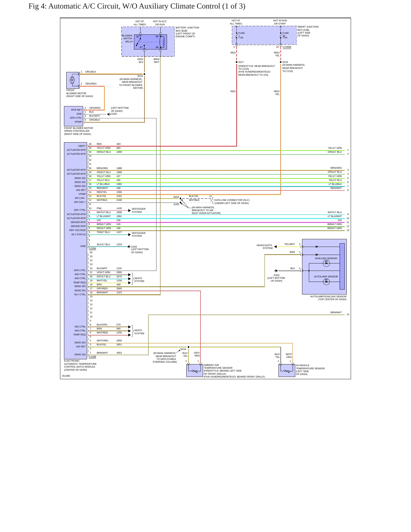Click the 'HOT IN ACC OR RUN' label

(x=160, y=23)
